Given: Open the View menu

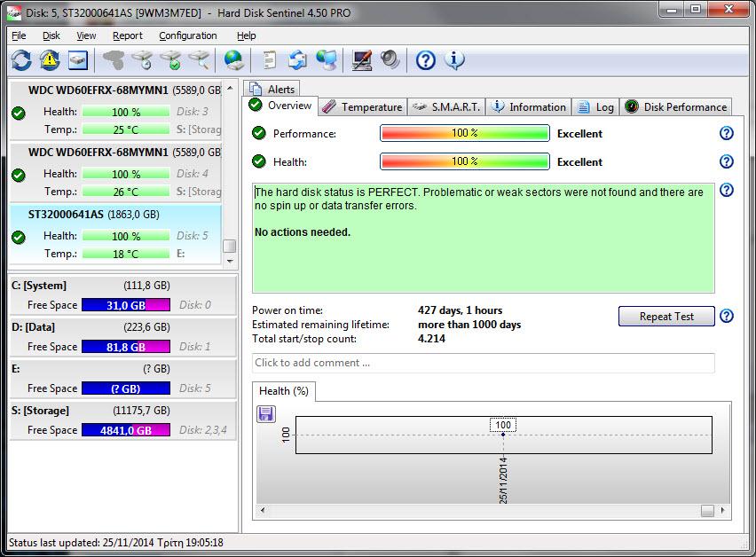Looking at the screenshot, I should pos(86,35).
